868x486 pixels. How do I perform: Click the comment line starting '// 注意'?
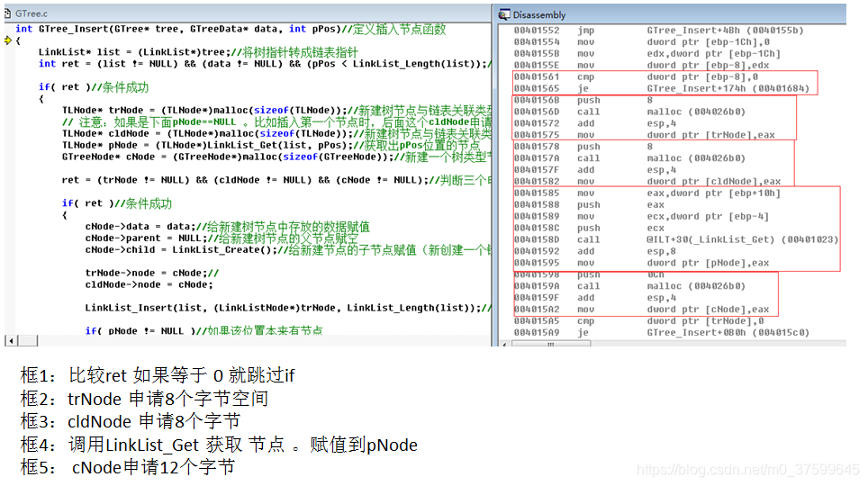click(x=276, y=121)
